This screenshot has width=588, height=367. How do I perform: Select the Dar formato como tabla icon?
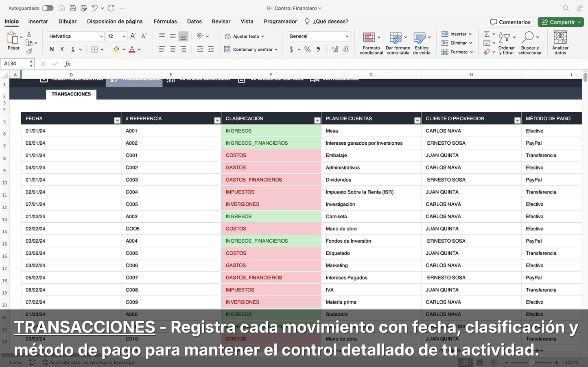398,43
